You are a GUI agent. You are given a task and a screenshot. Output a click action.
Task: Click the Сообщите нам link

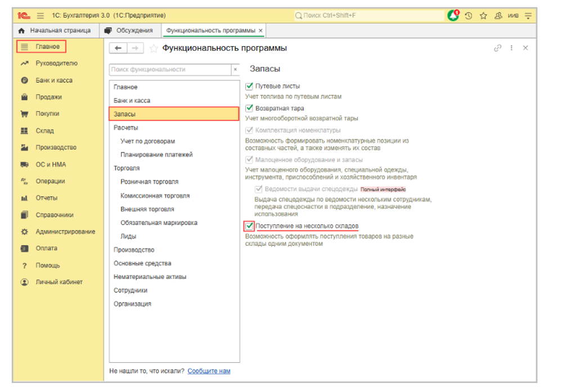click(209, 371)
